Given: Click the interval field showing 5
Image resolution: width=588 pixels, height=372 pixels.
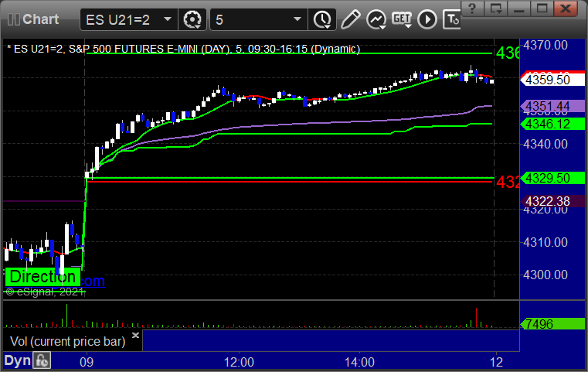Looking at the screenshot, I should click(x=259, y=19).
